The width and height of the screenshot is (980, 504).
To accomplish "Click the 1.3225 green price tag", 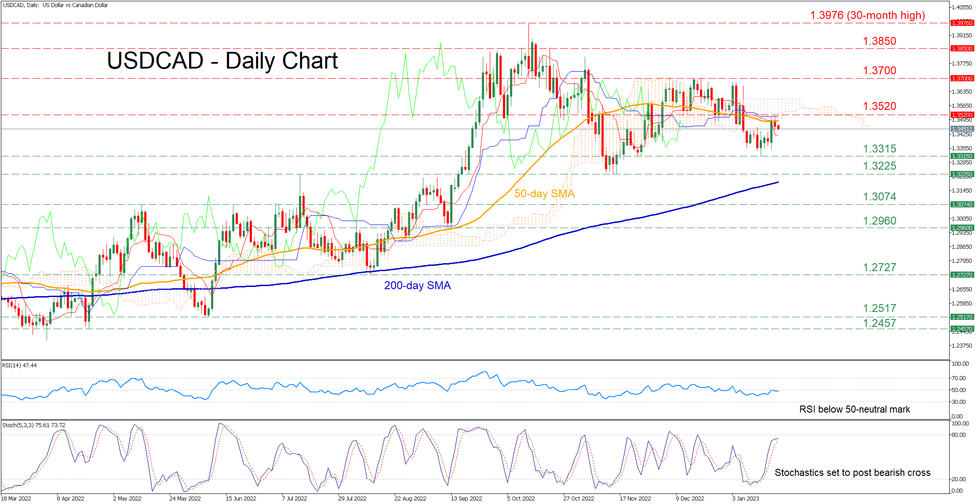I will pyautogui.click(x=962, y=174).
